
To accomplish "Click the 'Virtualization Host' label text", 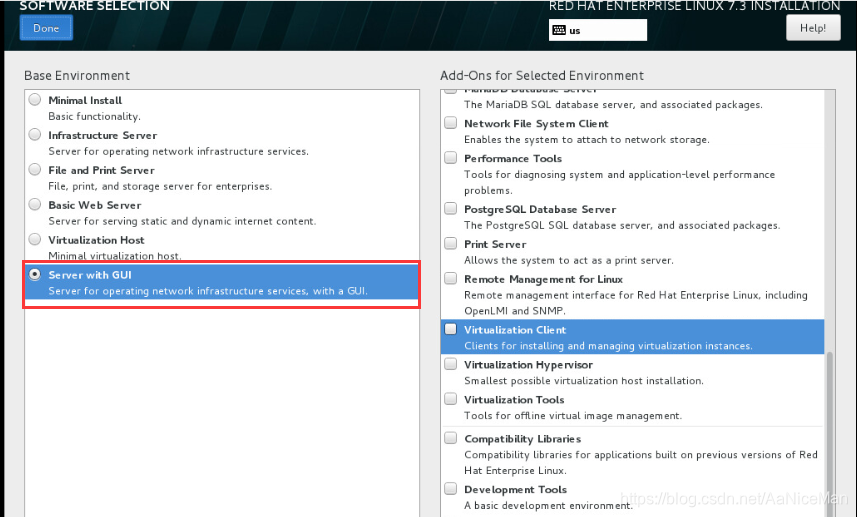I will coord(97,240).
